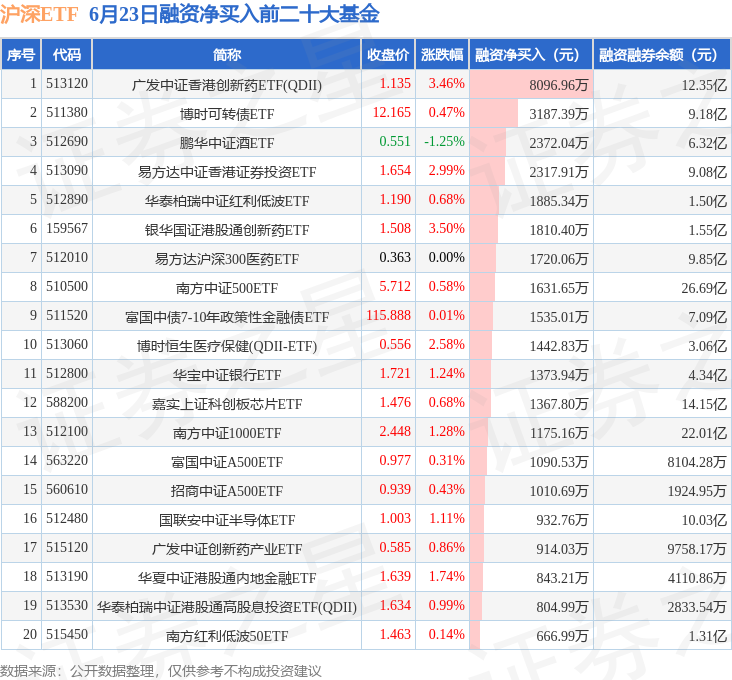The image size is (732, 680).
Task: Select 易方达沪深300医药ETF name
Action: tap(227, 259)
